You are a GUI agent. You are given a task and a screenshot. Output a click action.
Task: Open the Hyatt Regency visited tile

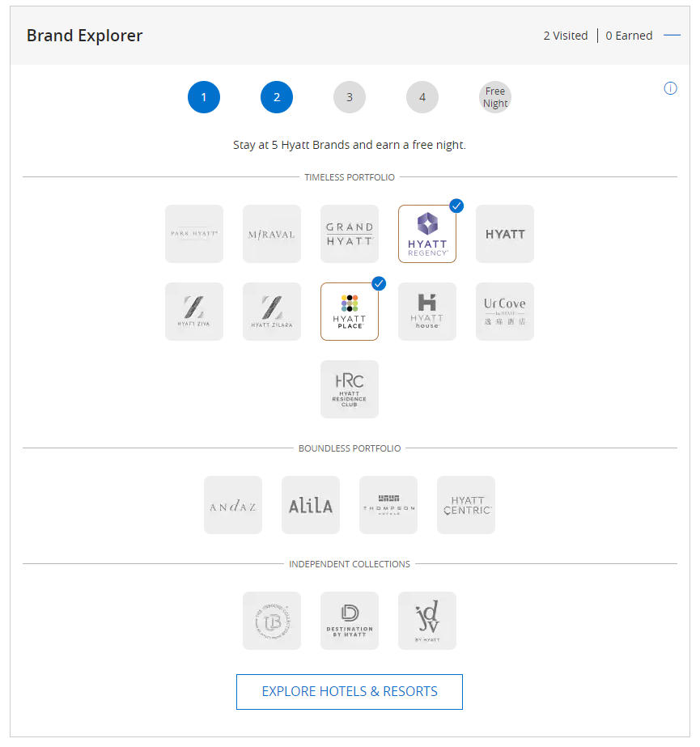pos(427,234)
